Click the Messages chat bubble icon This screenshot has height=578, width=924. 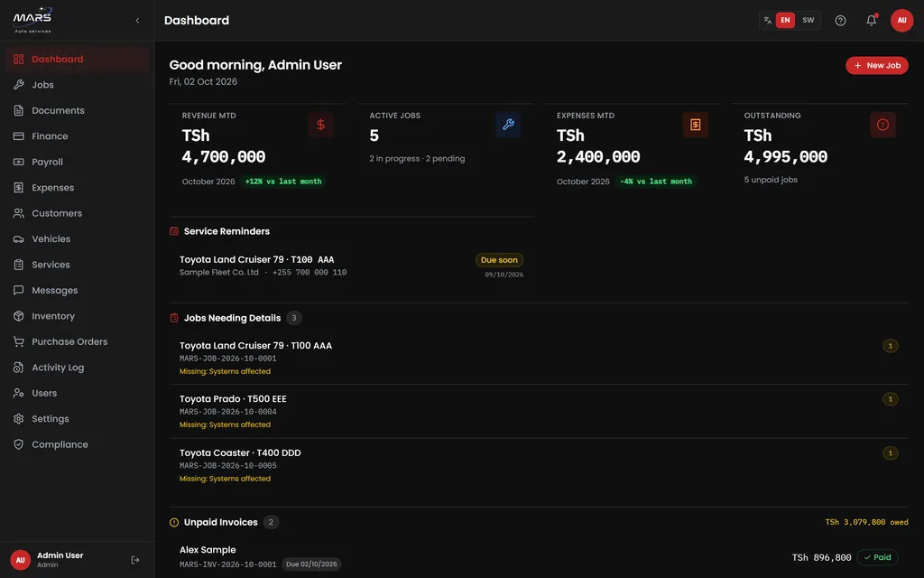click(19, 290)
